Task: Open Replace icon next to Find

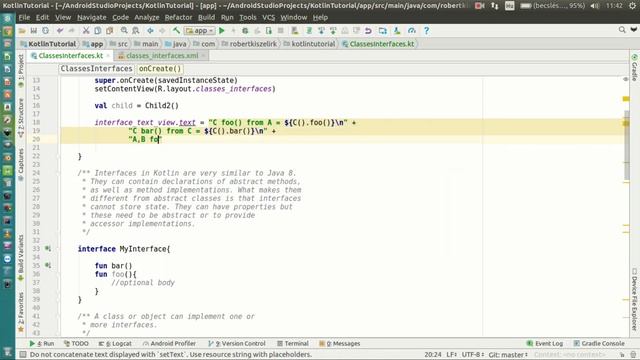Action: tap(136, 31)
